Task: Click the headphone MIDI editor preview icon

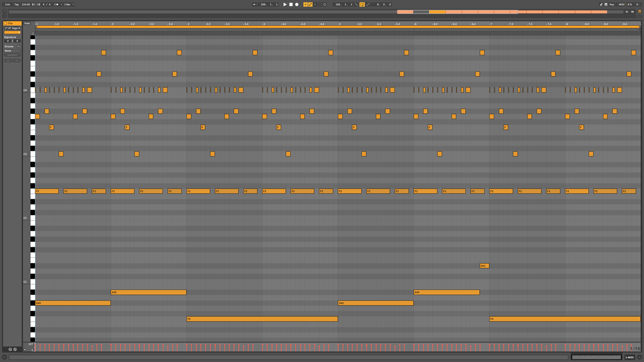Action: (x=33, y=33)
